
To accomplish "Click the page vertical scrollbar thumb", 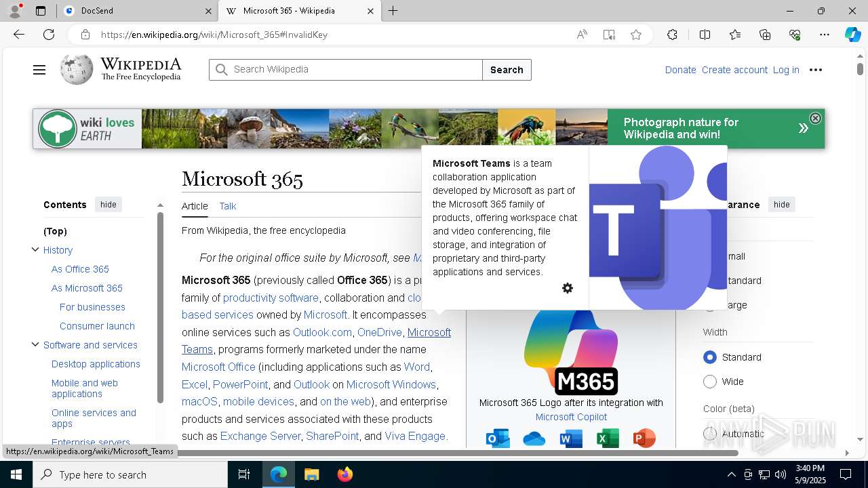I will (x=860, y=69).
